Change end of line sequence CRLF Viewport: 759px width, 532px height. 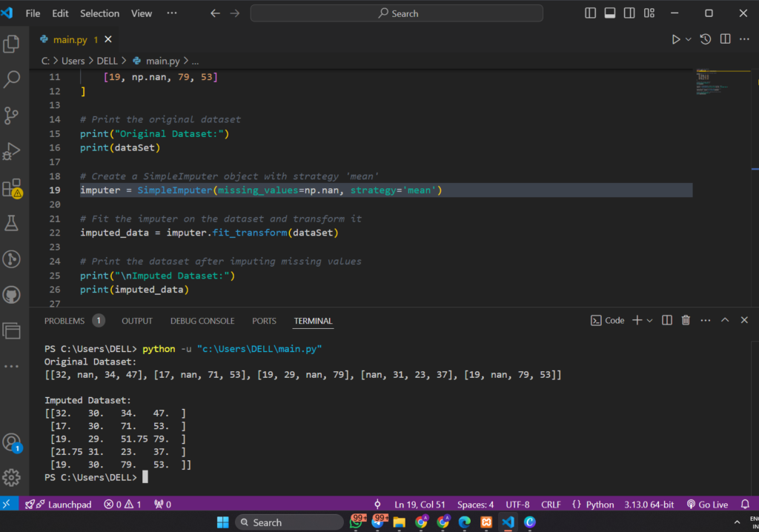click(551, 504)
